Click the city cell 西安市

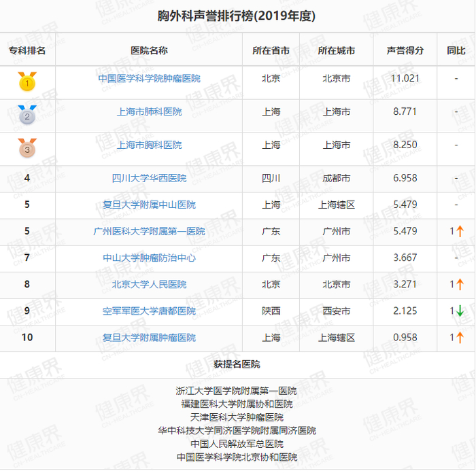pos(337,311)
